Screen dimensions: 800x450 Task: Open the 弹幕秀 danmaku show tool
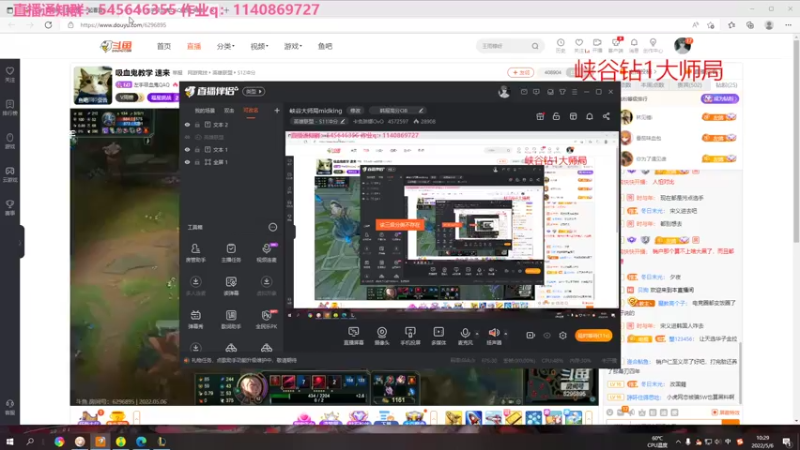point(195,319)
